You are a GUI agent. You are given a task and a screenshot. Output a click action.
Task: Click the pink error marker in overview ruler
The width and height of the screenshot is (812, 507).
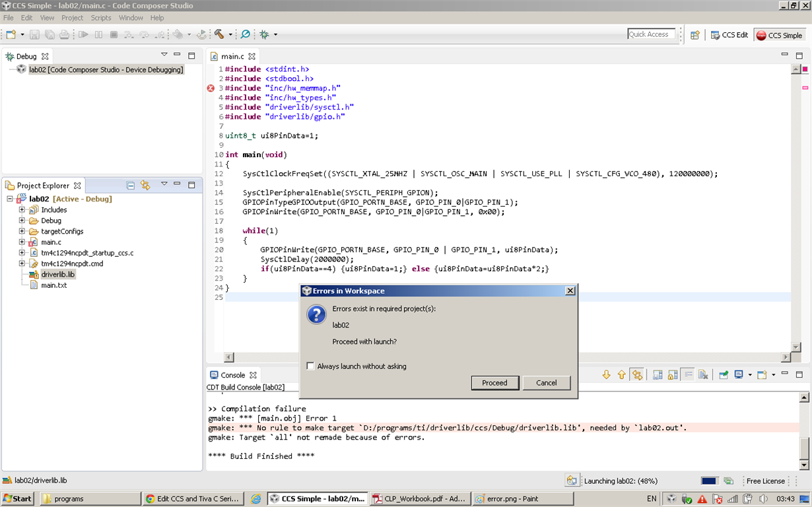coord(805,87)
